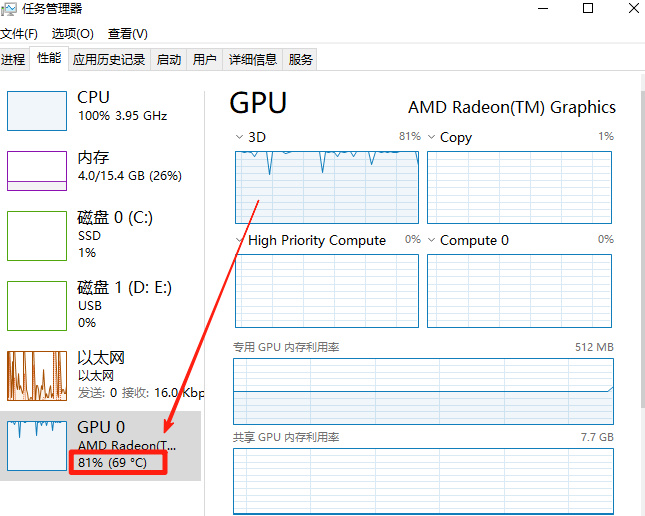Select the CPU performance thumbnail graph
This screenshot has height=516, width=645.
(37, 110)
